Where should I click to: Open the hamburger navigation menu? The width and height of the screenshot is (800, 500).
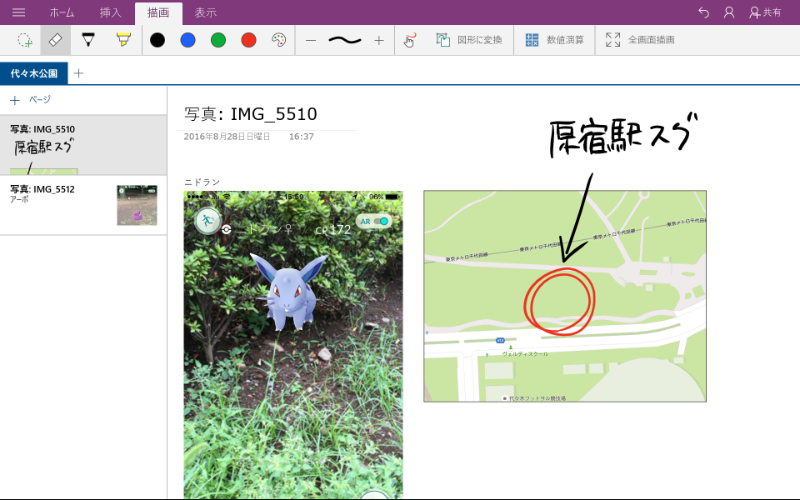(18, 12)
